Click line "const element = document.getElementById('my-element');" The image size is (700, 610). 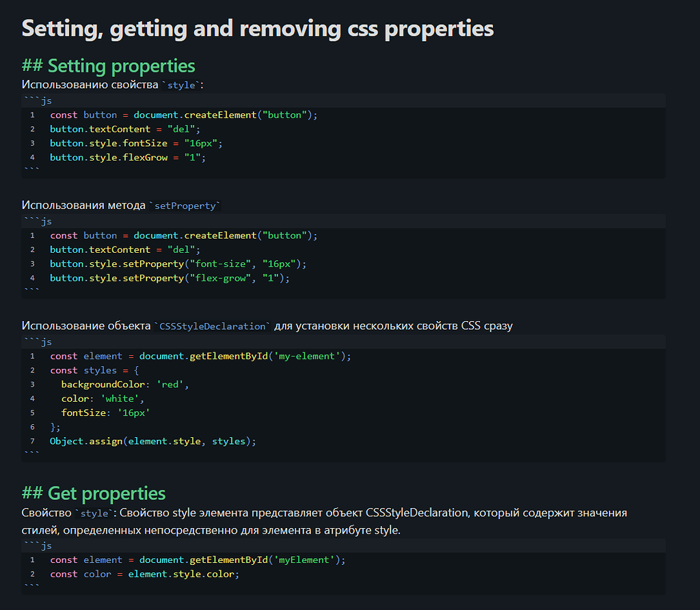200,356
